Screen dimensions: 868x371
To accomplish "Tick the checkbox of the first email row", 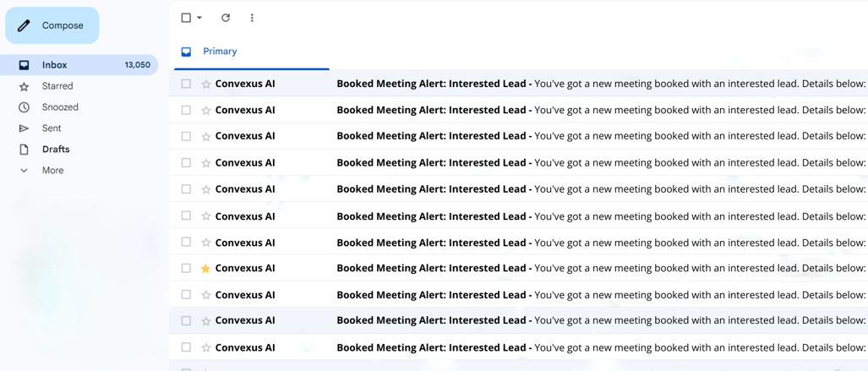I will pos(186,84).
